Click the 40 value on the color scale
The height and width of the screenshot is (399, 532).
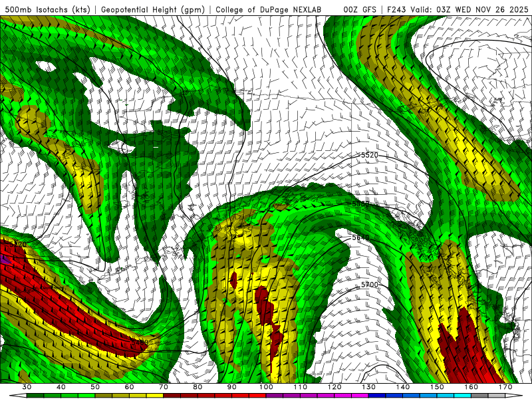point(61,387)
